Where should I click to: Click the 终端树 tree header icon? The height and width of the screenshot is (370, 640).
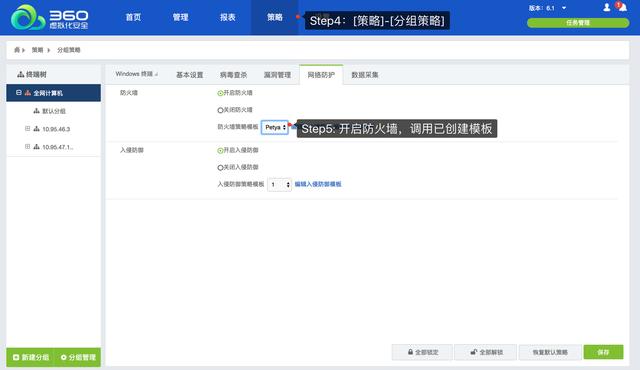pyautogui.click(x=20, y=74)
